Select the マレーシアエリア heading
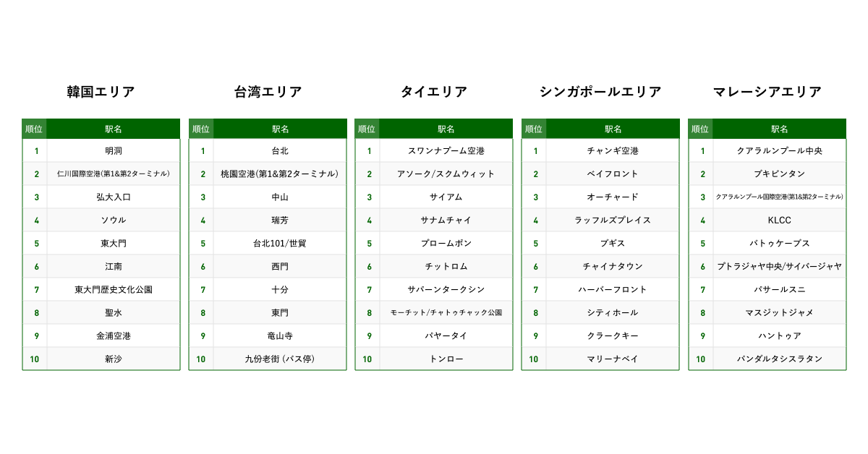 767,92
